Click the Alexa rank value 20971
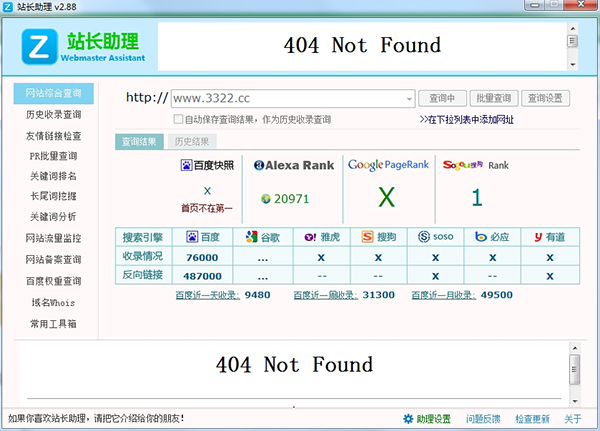This screenshot has width=600, height=431. click(292, 199)
